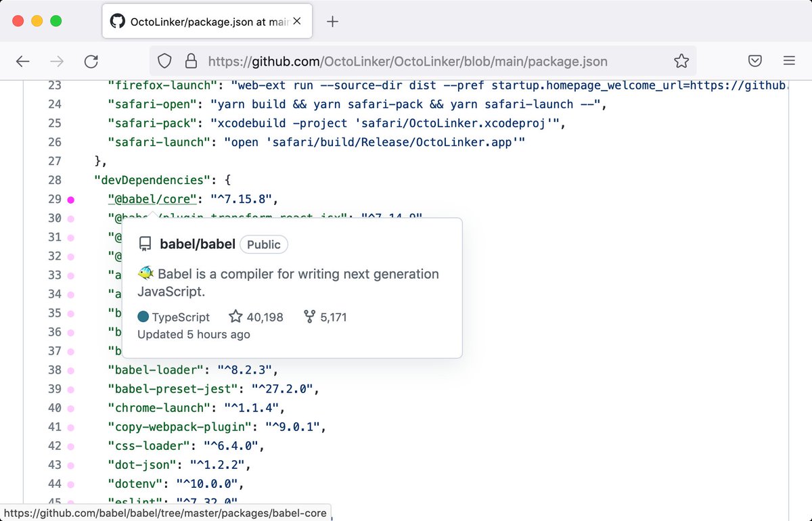Open the dot-json dependency link
This screenshot has width=812, height=521.
pyautogui.click(x=142, y=464)
